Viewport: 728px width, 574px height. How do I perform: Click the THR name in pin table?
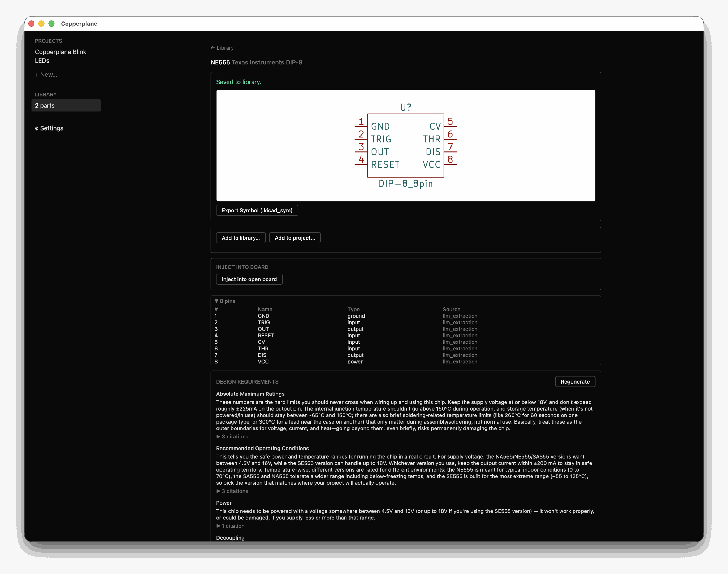(x=263, y=349)
